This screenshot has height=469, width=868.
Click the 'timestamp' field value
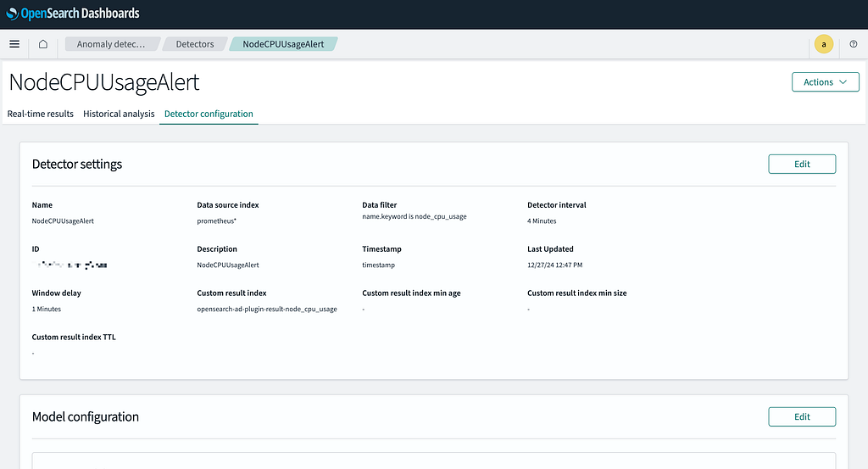coord(379,265)
